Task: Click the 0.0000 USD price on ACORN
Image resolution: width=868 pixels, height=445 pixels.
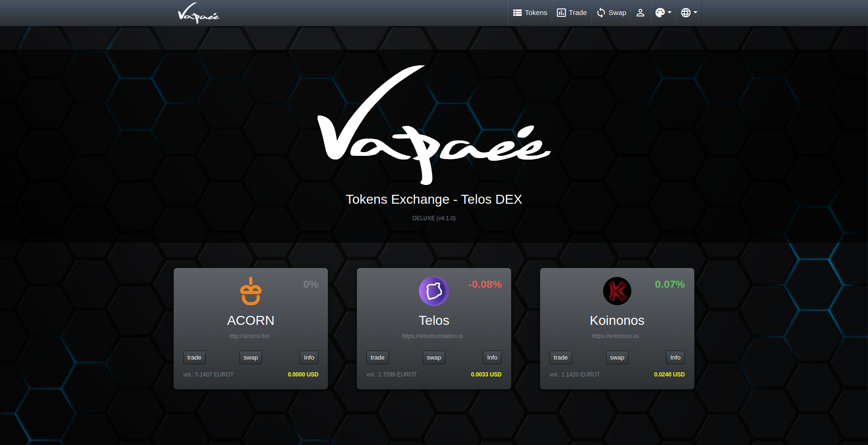Action: (303, 375)
